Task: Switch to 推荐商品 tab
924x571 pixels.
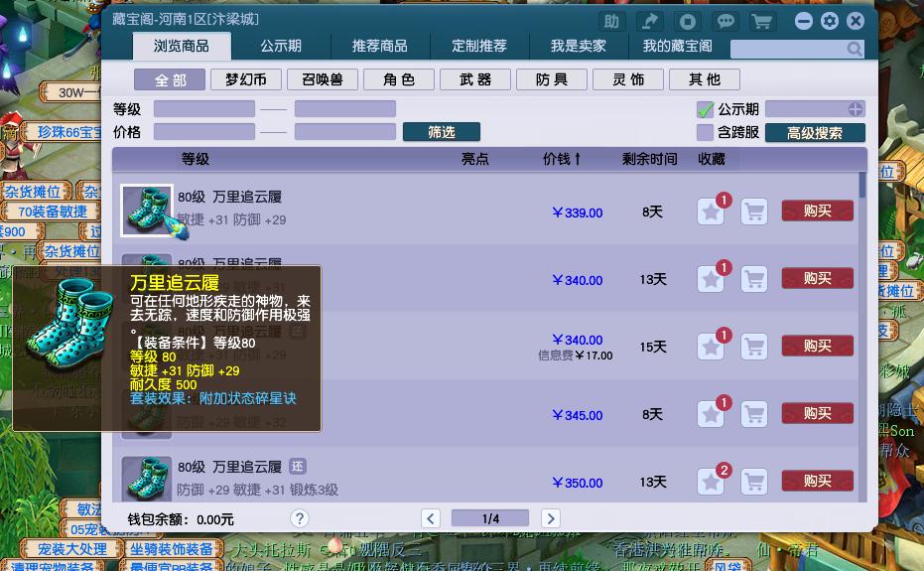Action: click(x=380, y=46)
